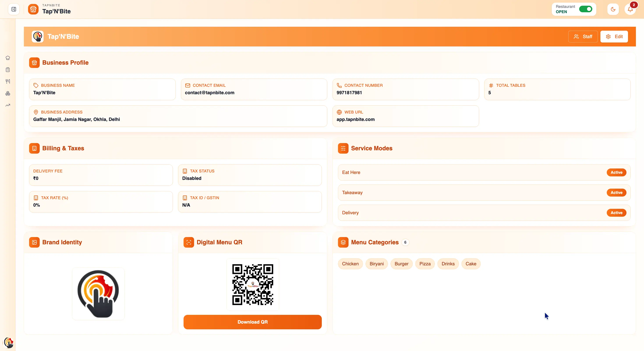The height and width of the screenshot is (351, 644).
Task: Click the Business Profile store icon
Action: pyautogui.click(x=34, y=62)
